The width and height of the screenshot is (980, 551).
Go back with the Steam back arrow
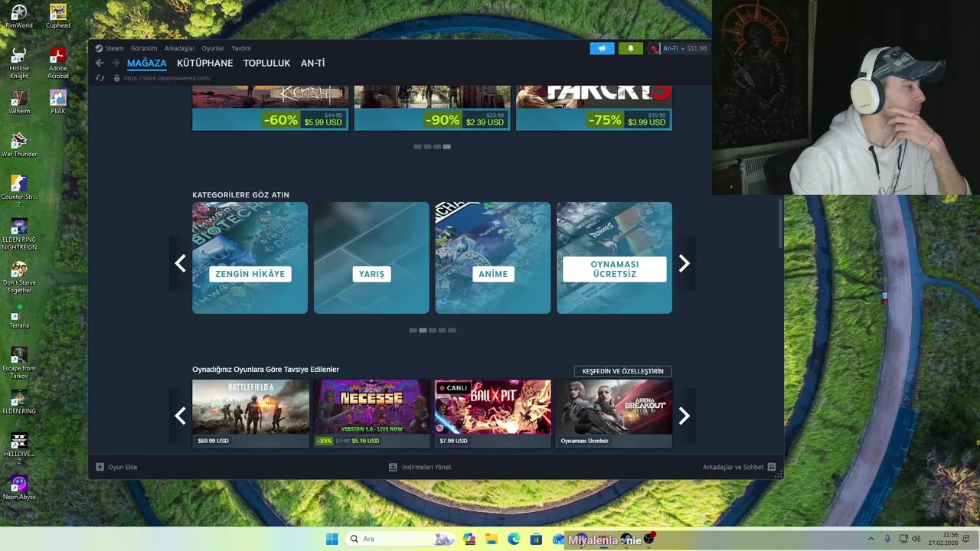coord(100,63)
